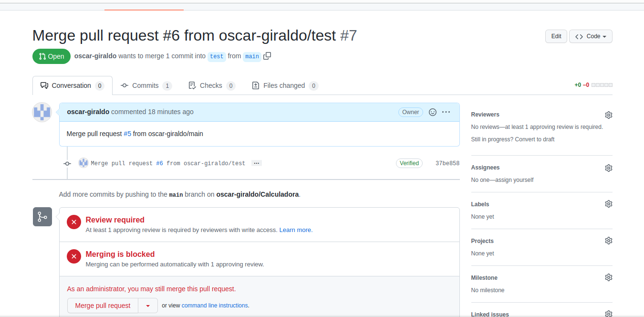Open command line instructions link
Viewport: 644px width, 317px height.
pyautogui.click(x=215, y=306)
